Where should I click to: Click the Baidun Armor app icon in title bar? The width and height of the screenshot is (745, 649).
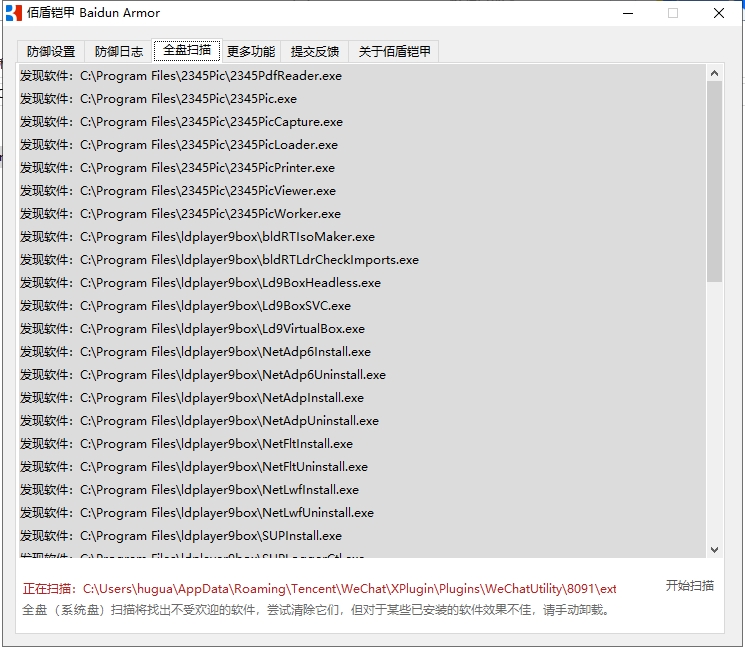click(14, 13)
